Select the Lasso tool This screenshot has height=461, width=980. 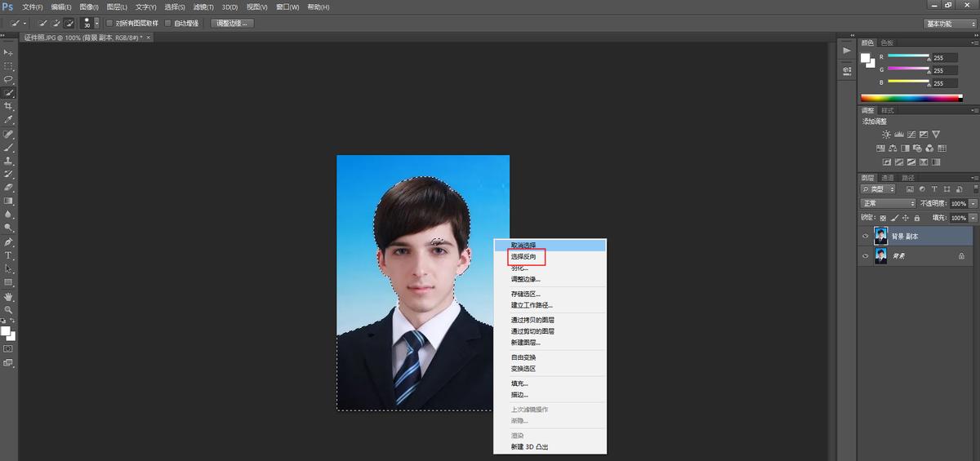coord(9,79)
